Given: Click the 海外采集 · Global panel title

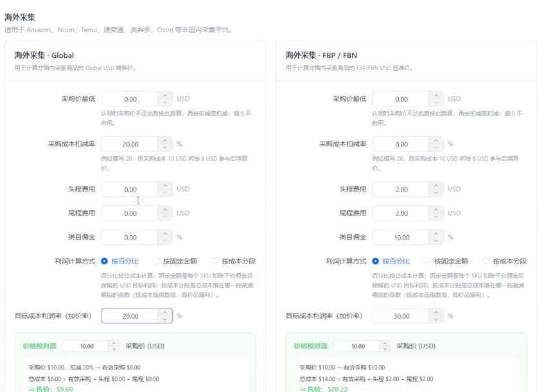Looking at the screenshot, I should 44,55.
